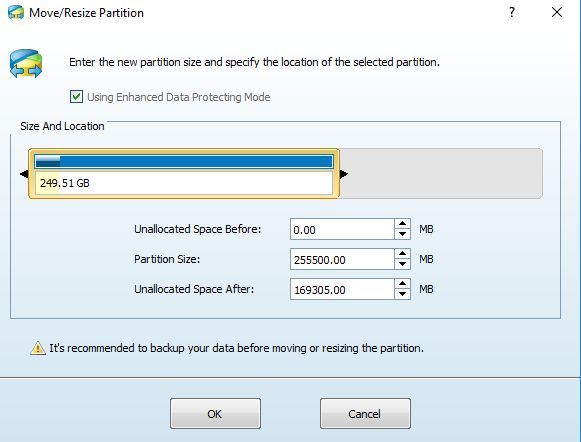Increase Unallocated Space After with up arrow

click(402, 284)
